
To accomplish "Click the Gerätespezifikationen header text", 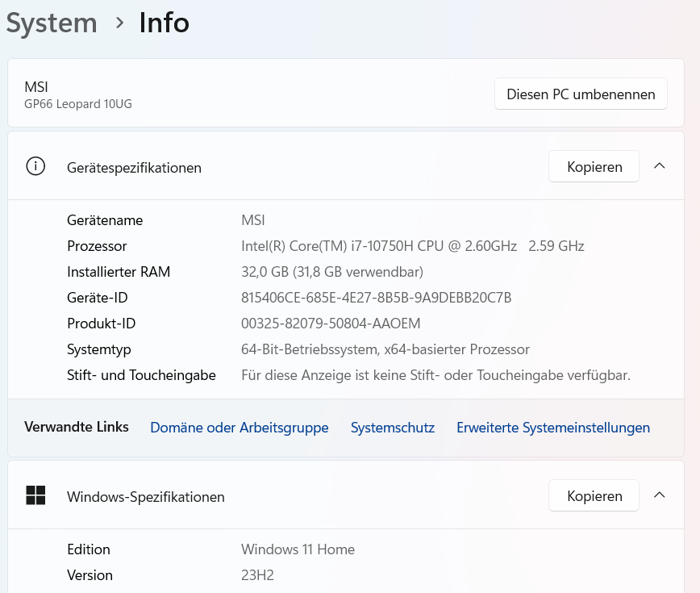I will 134,168.
